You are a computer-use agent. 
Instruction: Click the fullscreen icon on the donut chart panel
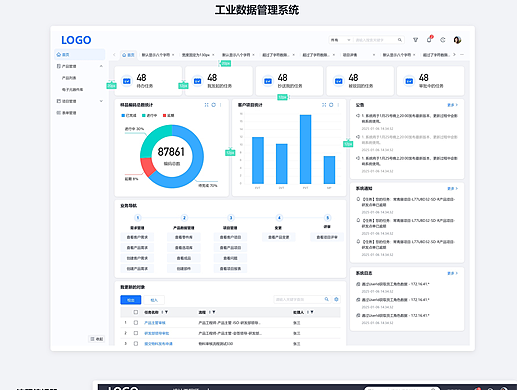click(x=206, y=105)
